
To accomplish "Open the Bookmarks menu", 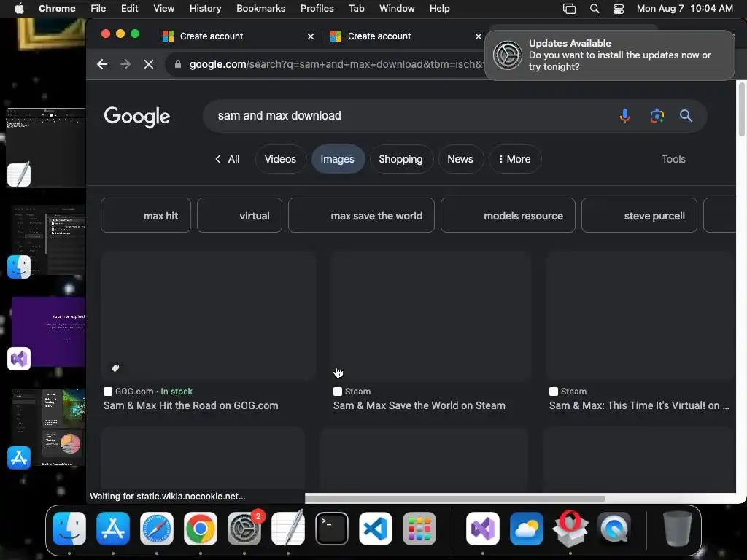I will coord(260,9).
